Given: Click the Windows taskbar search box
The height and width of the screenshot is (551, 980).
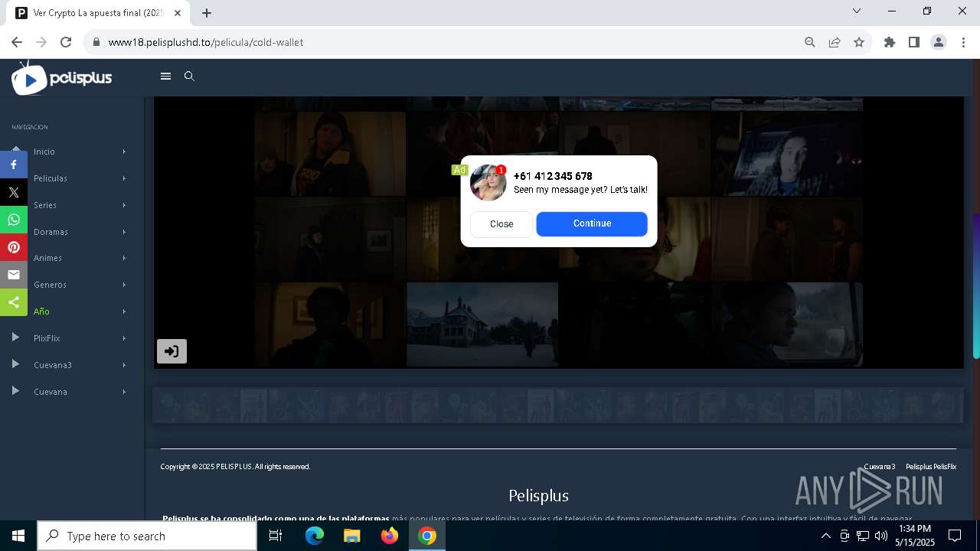Looking at the screenshot, I should [x=147, y=536].
